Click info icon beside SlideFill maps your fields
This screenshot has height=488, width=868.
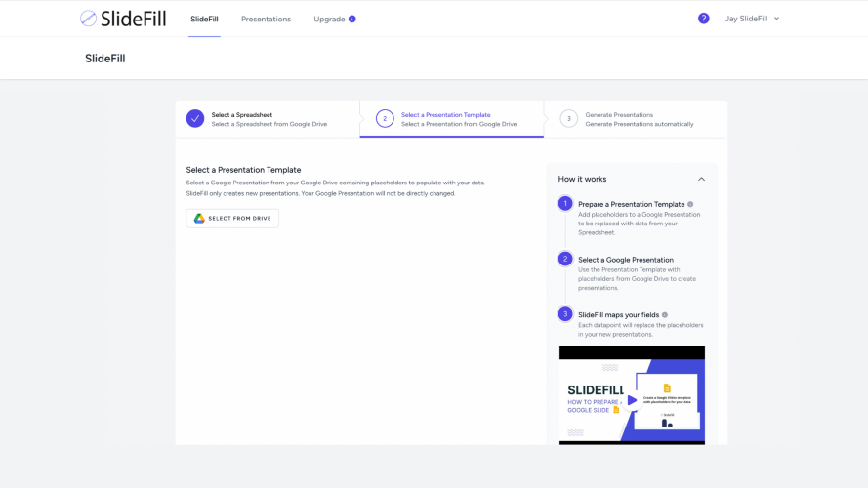pyautogui.click(x=665, y=315)
